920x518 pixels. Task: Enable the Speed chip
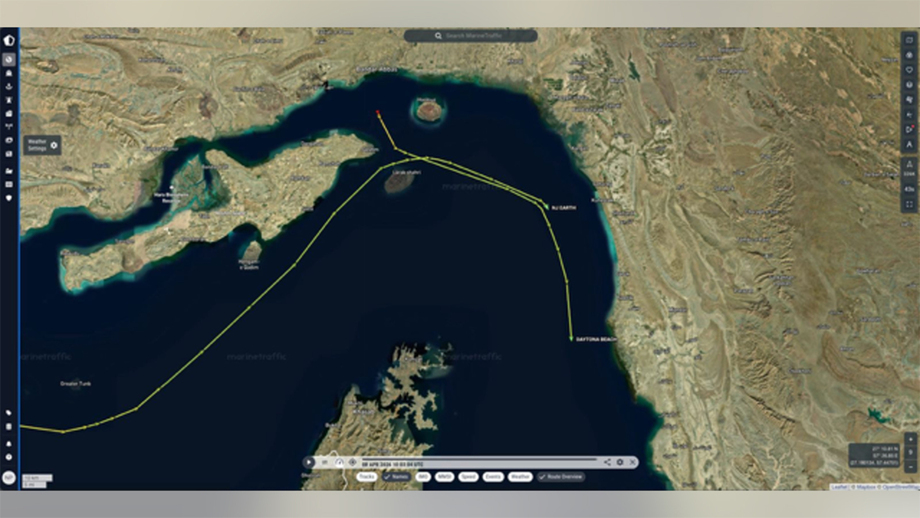[468, 477]
